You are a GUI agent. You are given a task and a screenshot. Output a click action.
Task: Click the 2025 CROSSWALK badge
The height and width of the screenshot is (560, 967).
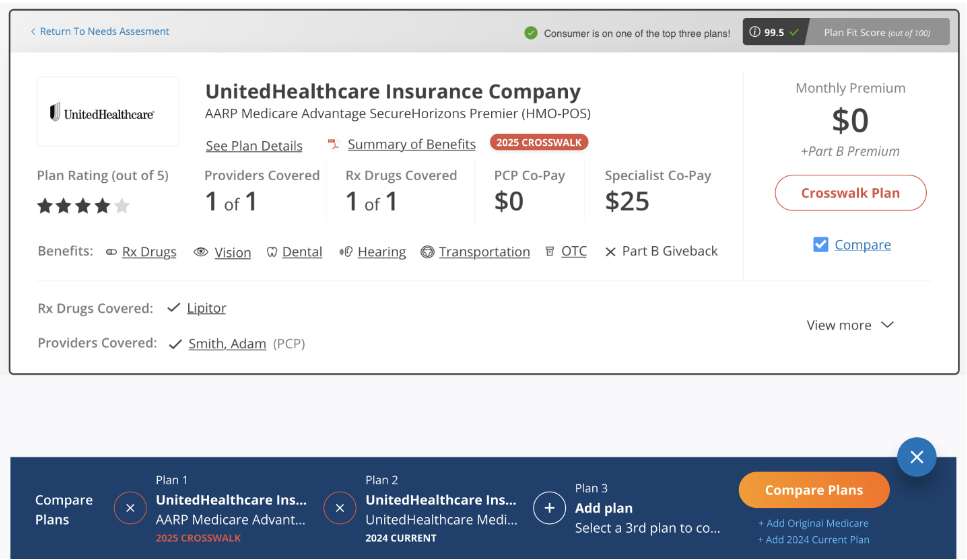[x=539, y=142]
